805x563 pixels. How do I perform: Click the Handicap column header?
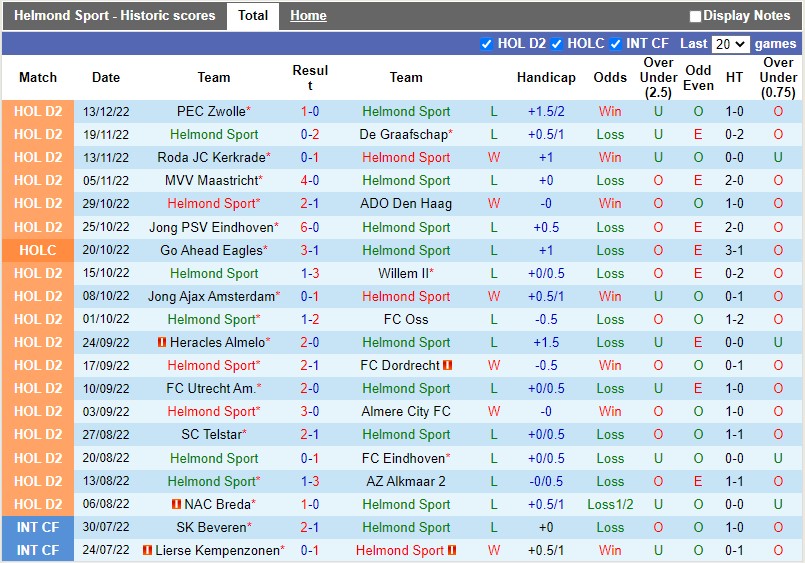pos(546,77)
